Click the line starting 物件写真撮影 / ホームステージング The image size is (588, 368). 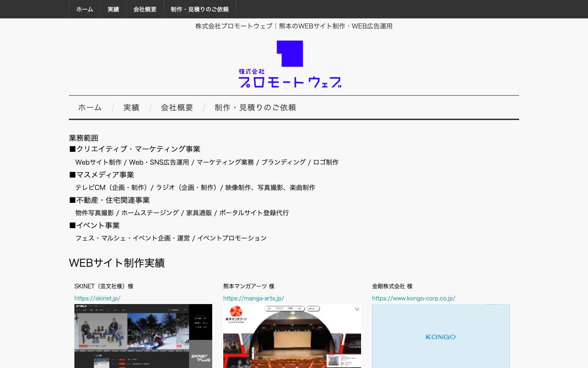(x=182, y=213)
